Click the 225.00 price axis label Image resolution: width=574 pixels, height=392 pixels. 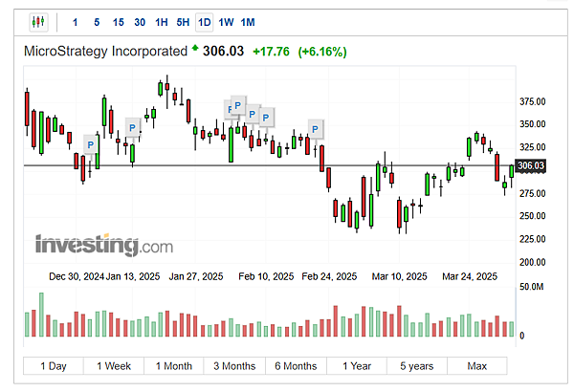point(533,239)
